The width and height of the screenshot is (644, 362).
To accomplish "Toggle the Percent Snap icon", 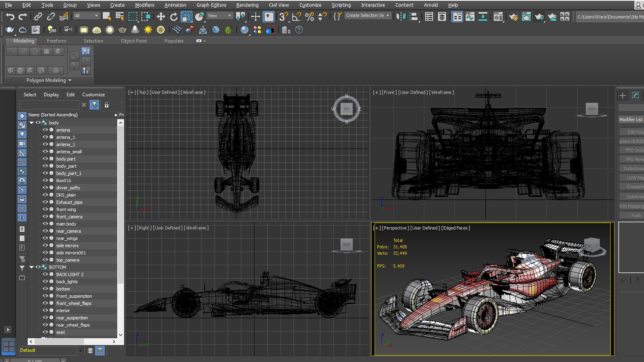I will point(310,16).
